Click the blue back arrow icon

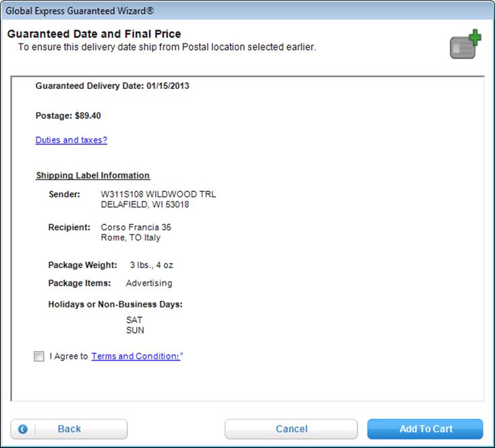(23, 428)
